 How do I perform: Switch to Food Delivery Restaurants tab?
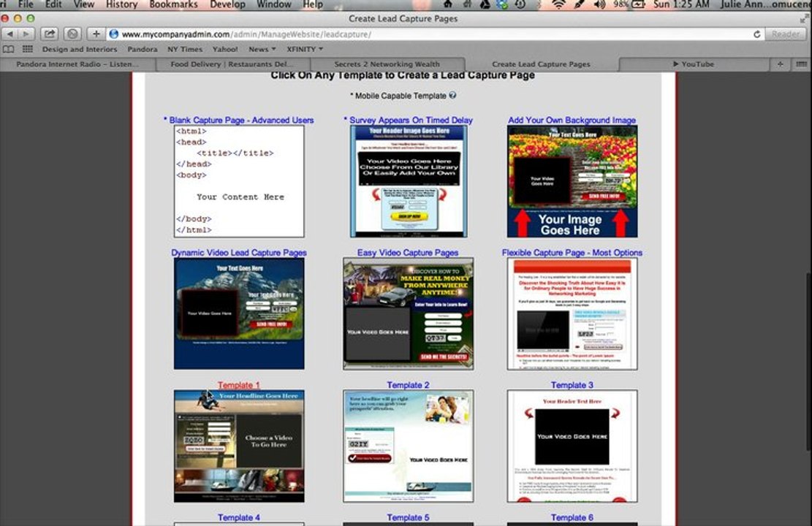(232, 64)
